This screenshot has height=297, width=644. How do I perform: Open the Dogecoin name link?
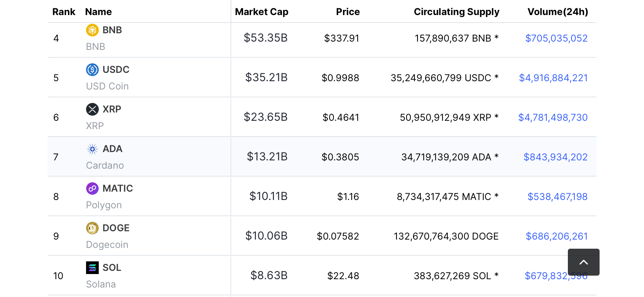(107, 245)
